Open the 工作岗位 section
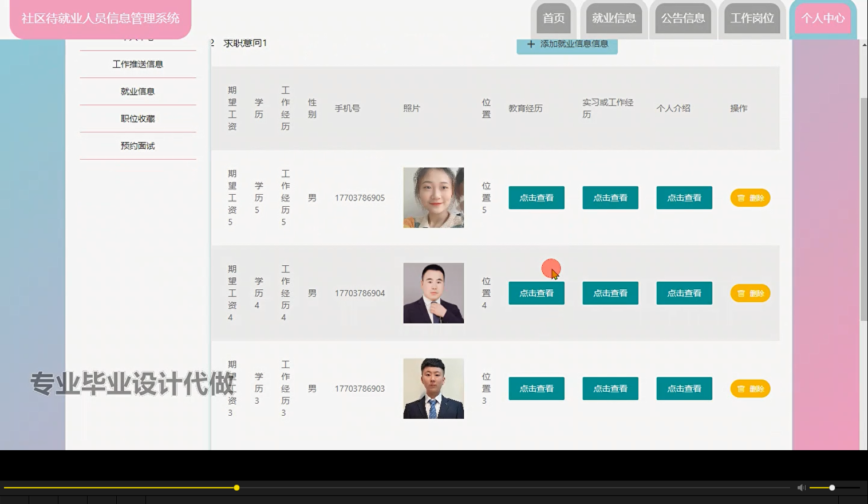 click(752, 18)
